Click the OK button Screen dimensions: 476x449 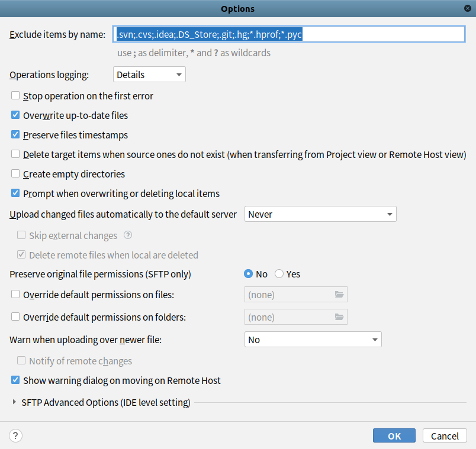click(x=394, y=436)
